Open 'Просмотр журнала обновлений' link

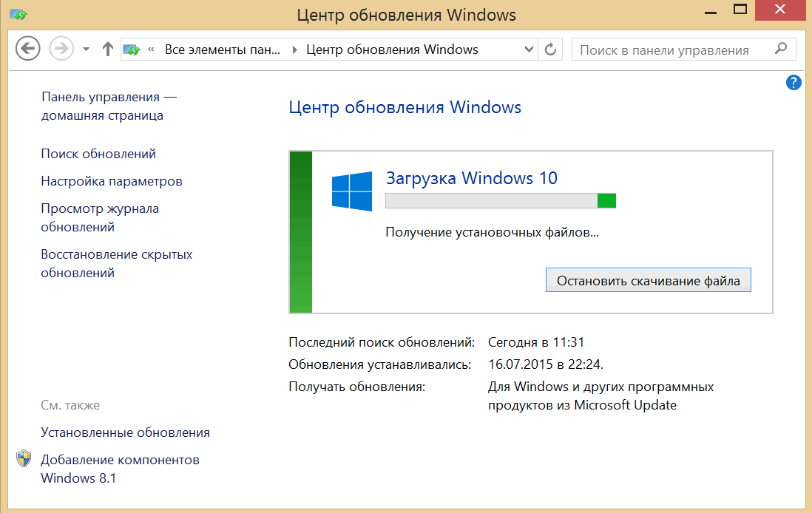(100, 217)
